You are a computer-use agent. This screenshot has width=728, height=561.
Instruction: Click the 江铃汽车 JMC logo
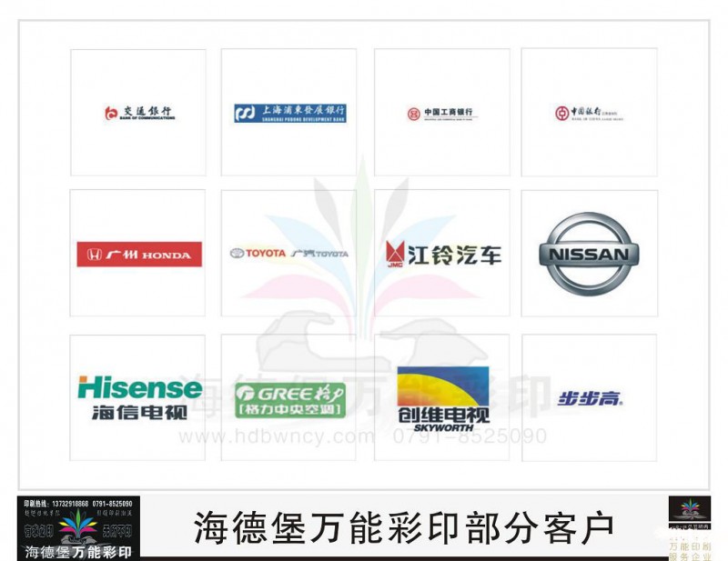click(443, 254)
